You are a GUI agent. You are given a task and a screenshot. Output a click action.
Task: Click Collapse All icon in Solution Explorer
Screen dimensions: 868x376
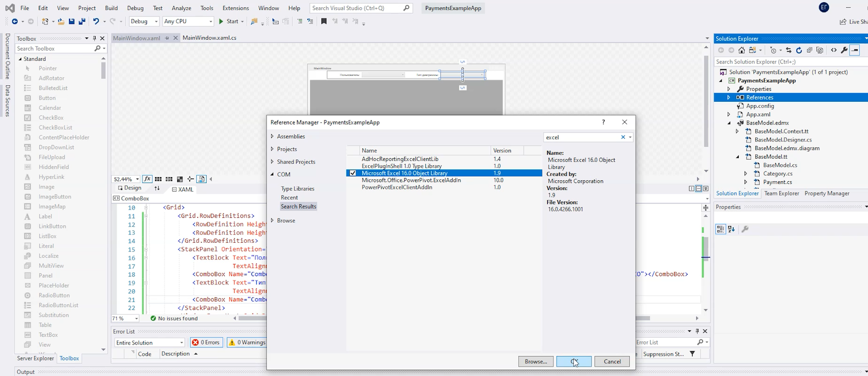[x=809, y=50]
